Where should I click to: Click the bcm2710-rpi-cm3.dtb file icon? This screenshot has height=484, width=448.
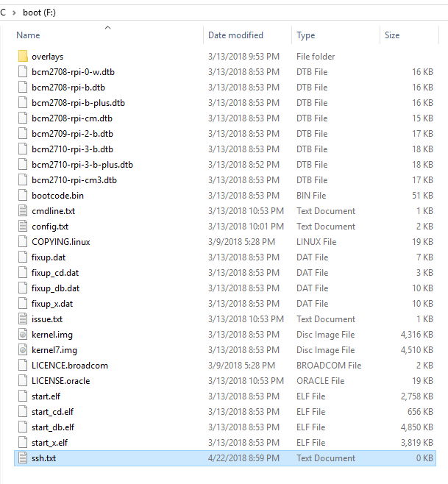[x=23, y=179]
